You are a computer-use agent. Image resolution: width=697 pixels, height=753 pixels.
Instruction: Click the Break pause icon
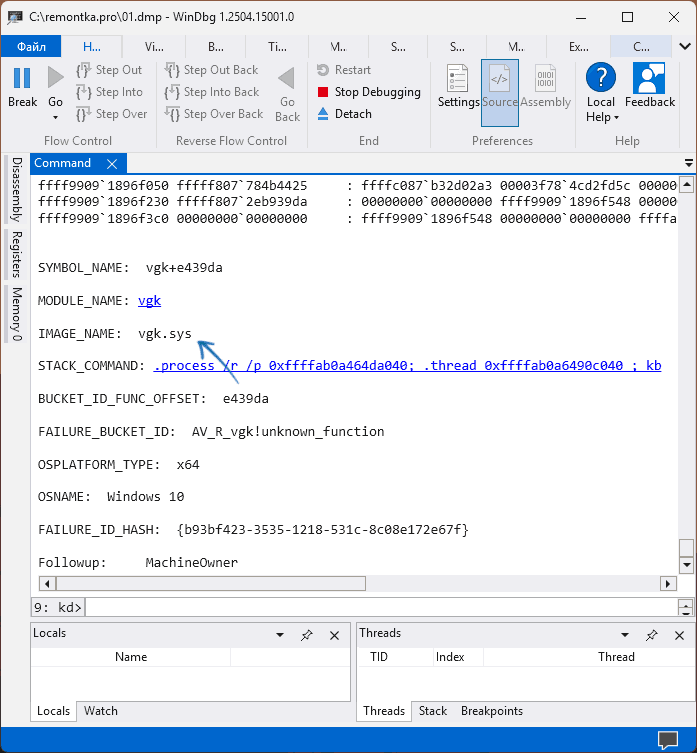pyautogui.click(x=22, y=78)
